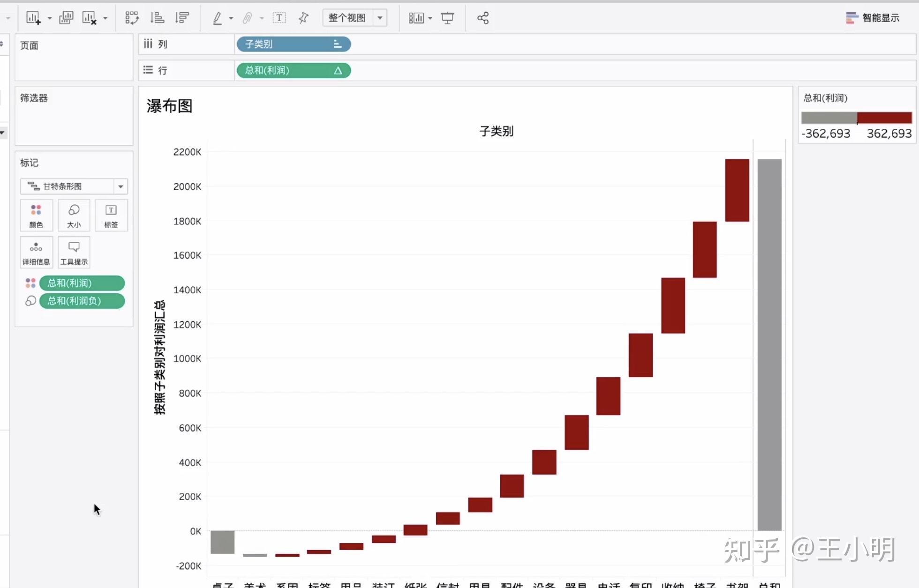The width and height of the screenshot is (919, 588).
Task: Click the 总和(利润负) size pill in marks
Action: pos(82,301)
